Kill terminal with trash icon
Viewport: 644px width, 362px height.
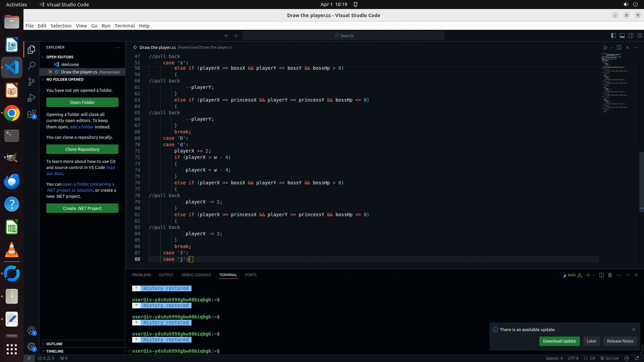610,275
